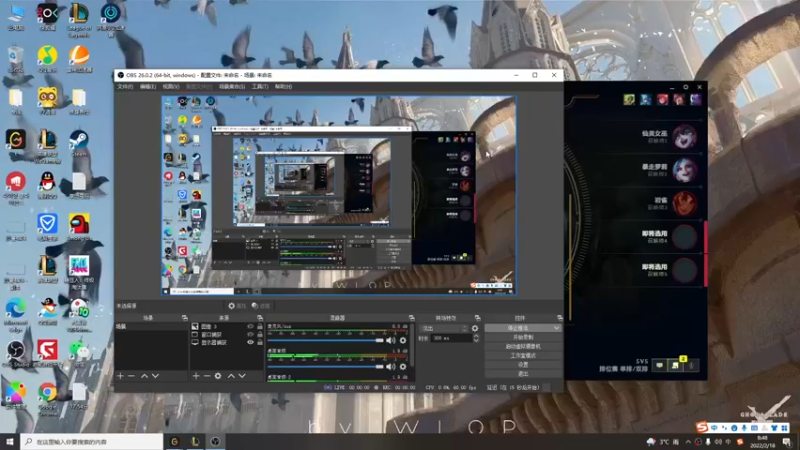This screenshot has height=450, width=800.
Task: Adjust the desktop audio volume slider
Action: click(x=326, y=366)
